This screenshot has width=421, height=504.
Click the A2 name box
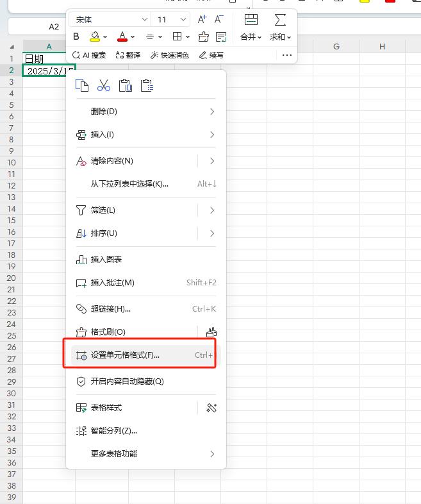click(37, 27)
